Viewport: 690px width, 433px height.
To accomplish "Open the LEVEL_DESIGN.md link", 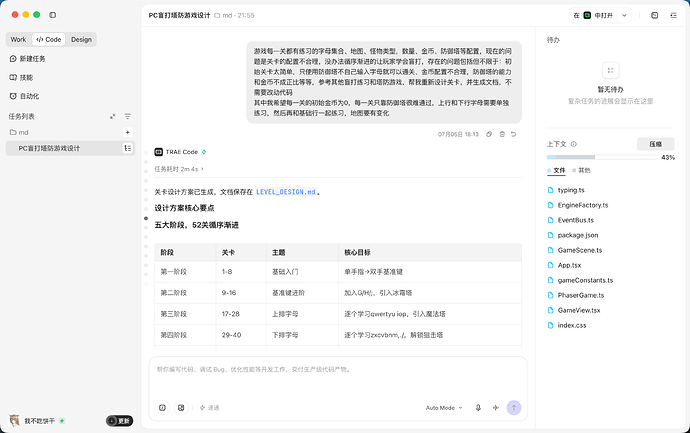I will pyautogui.click(x=286, y=192).
